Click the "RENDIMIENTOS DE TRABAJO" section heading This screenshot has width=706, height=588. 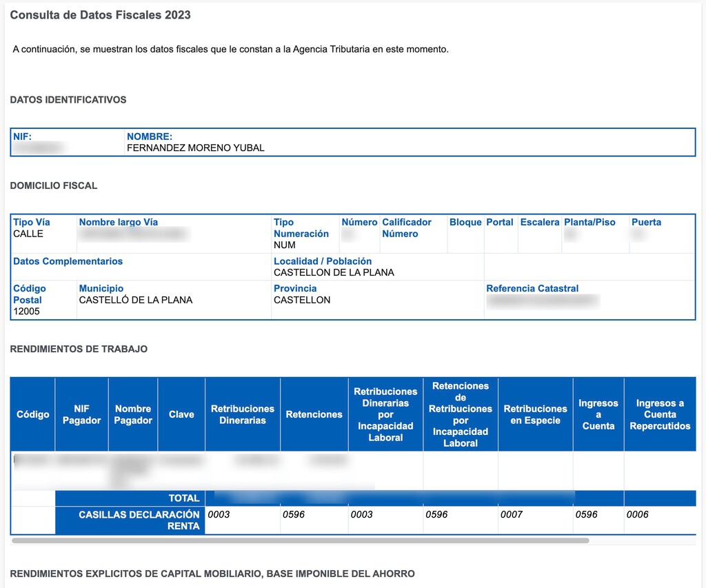click(79, 349)
